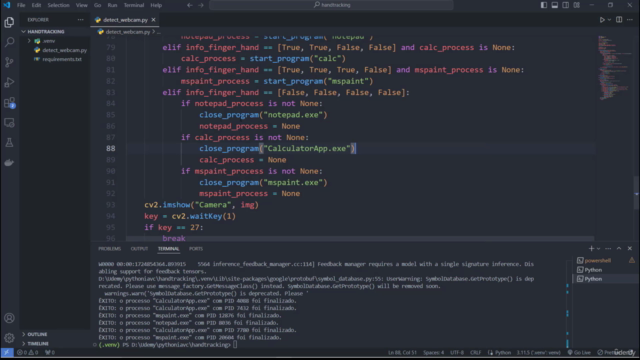Open the File menu
The image size is (640, 360).
coord(21,5)
